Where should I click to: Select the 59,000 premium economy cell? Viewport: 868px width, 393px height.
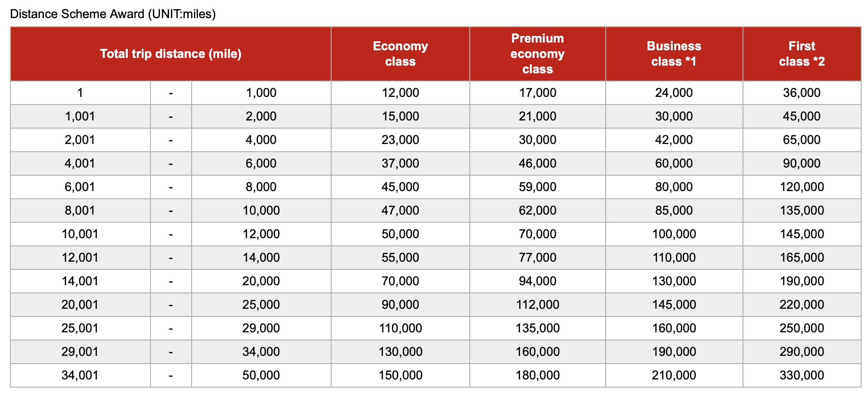coord(537,187)
